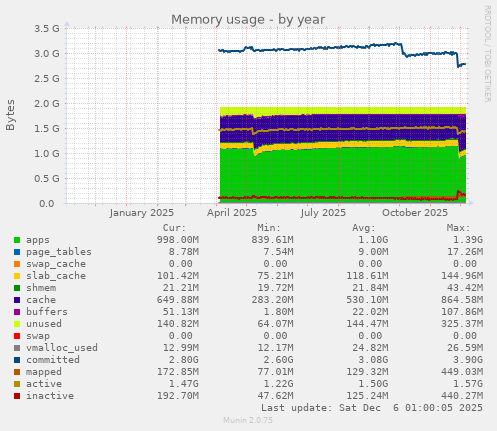The image size is (497, 431).
Task: Click the 'shmem' legend label
Action: click(x=41, y=288)
